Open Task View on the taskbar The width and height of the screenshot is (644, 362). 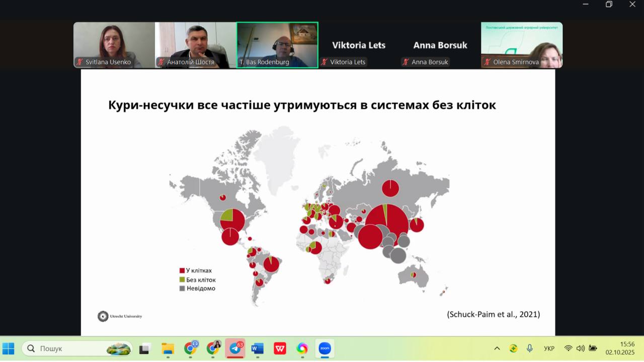(x=145, y=348)
